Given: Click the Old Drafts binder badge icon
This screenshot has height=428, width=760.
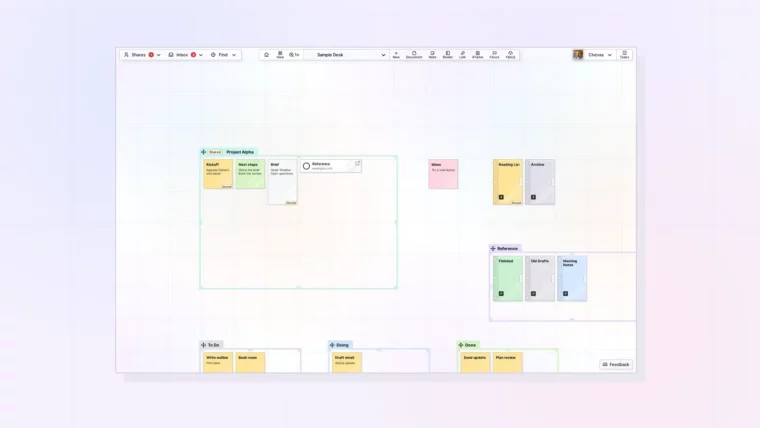Looking at the screenshot, I should 533,294.
